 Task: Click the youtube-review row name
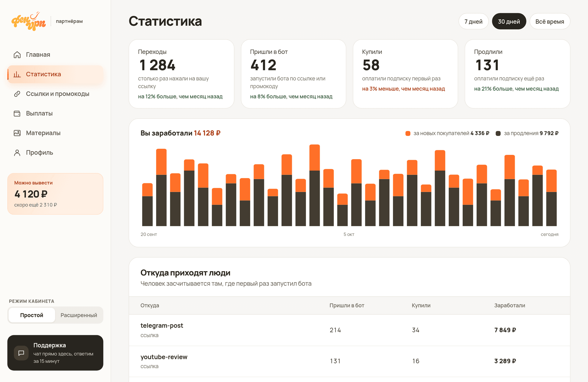(x=164, y=357)
